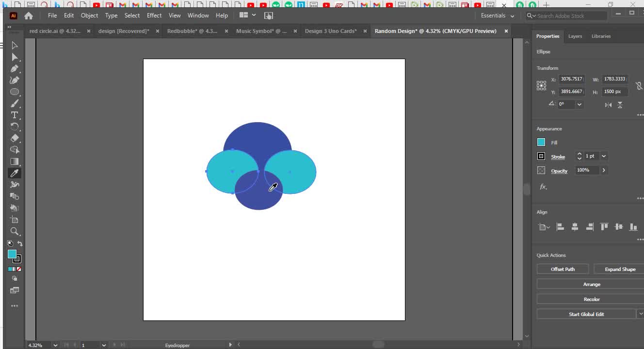Image resolution: width=644 pixels, height=349 pixels.
Task: Expand the opacity slider arrow
Action: pos(604,170)
